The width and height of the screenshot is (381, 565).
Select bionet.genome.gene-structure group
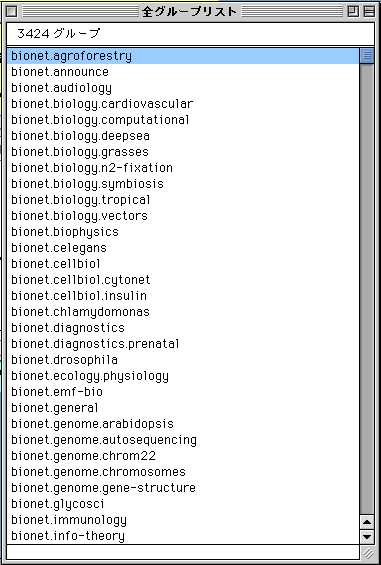(183, 488)
